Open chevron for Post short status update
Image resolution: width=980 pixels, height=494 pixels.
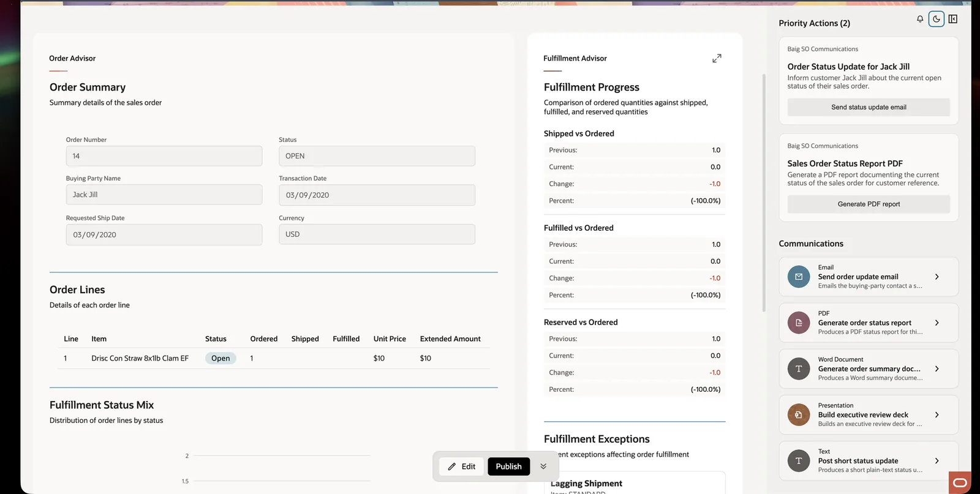click(x=937, y=461)
